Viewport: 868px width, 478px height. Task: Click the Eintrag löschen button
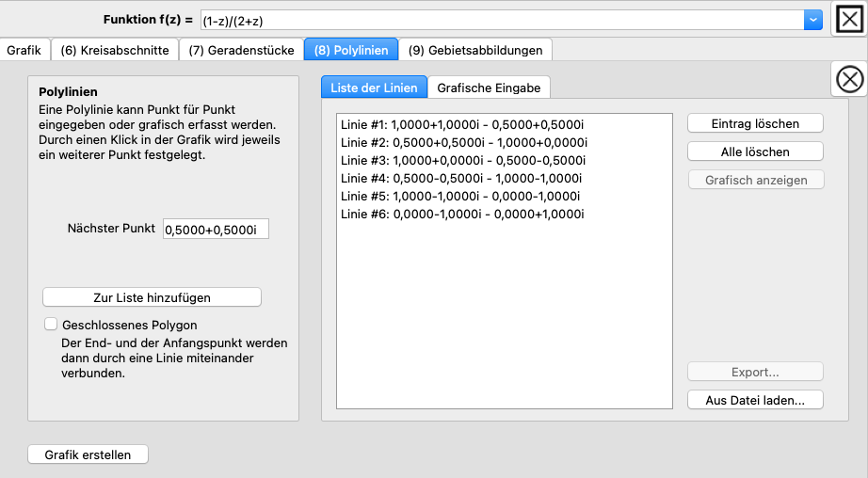tap(755, 123)
